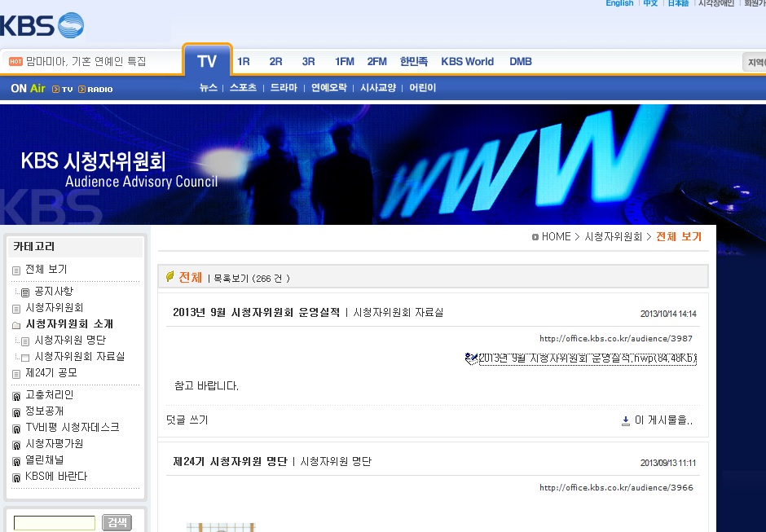This screenshot has width=766, height=532.
Task: Click 시청자위원회 자료실 category beside the first post
Action: click(398, 313)
